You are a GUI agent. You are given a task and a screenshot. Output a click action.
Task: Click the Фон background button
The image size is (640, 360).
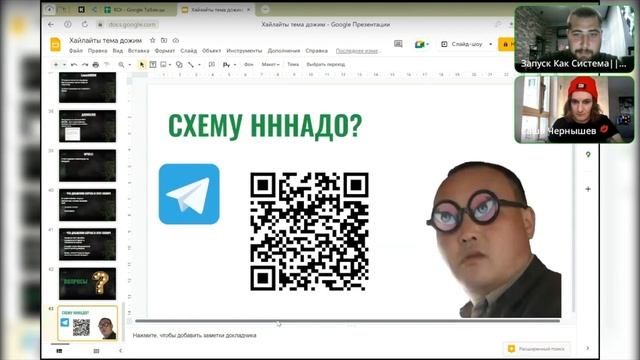(249, 64)
